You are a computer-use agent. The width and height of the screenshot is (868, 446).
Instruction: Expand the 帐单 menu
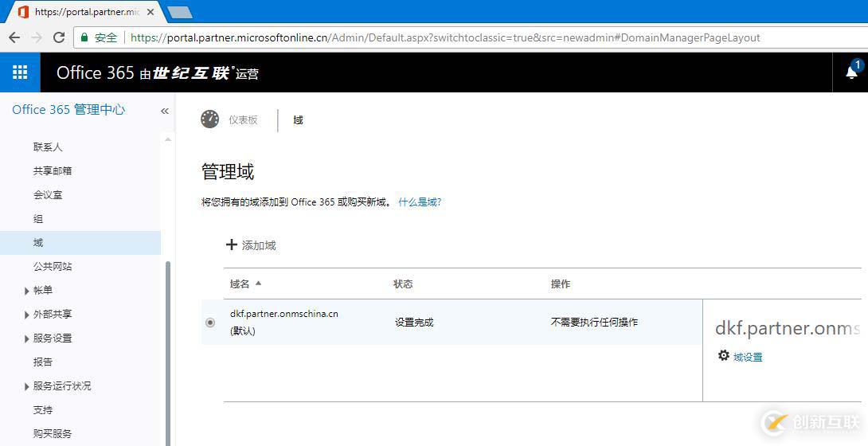[26, 291]
